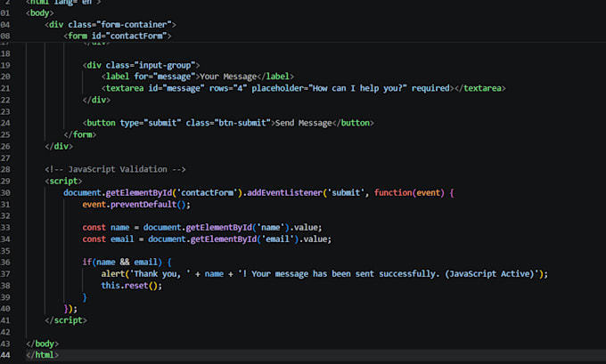This screenshot has height=364, width=606.
Task: Click 'contactForm' string on line 30
Action: 207,192
